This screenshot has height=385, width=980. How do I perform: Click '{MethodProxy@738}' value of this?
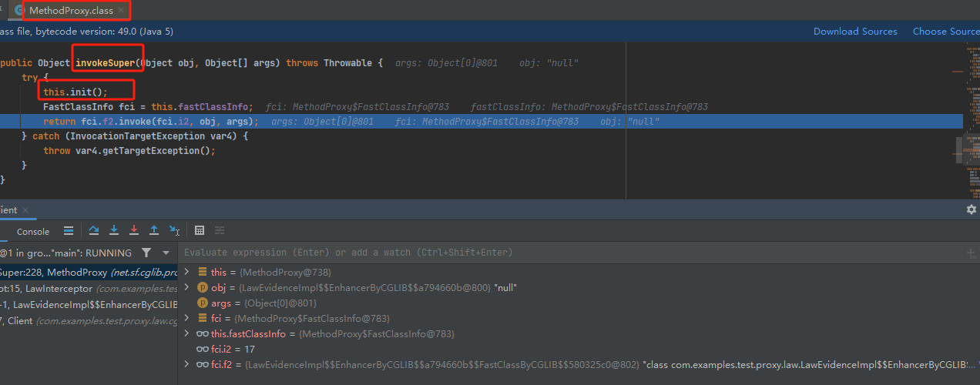(x=284, y=272)
